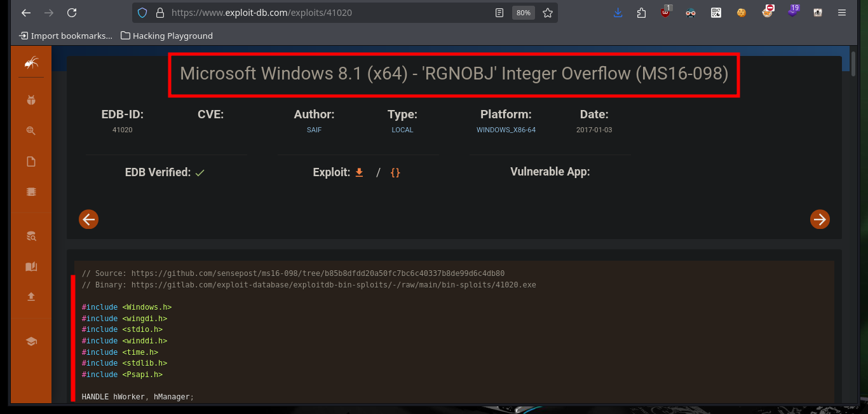868x414 pixels.
Task: Click the Vulnerable App label
Action: [x=550, y=172]
